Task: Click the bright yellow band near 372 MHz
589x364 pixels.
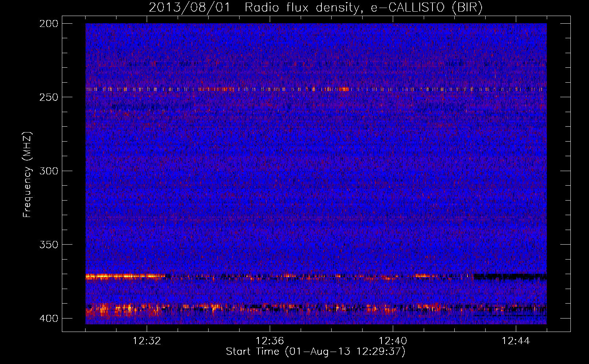Action: [126, 276]
